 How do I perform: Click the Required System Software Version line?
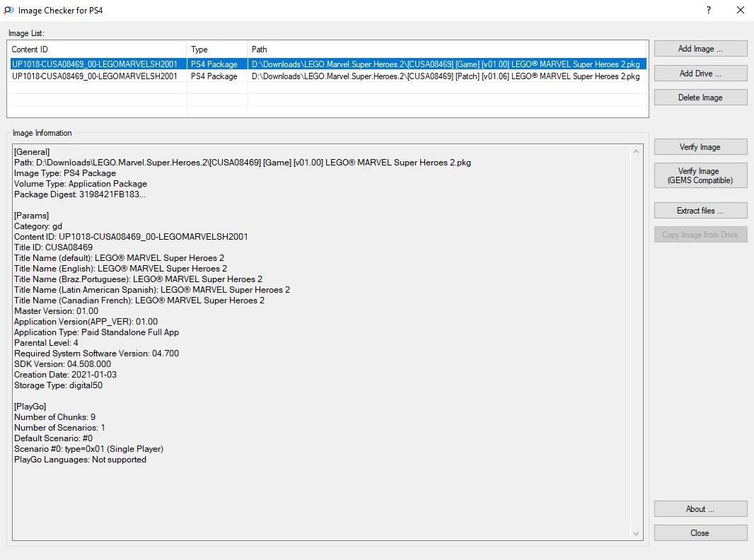click(97, 354)
